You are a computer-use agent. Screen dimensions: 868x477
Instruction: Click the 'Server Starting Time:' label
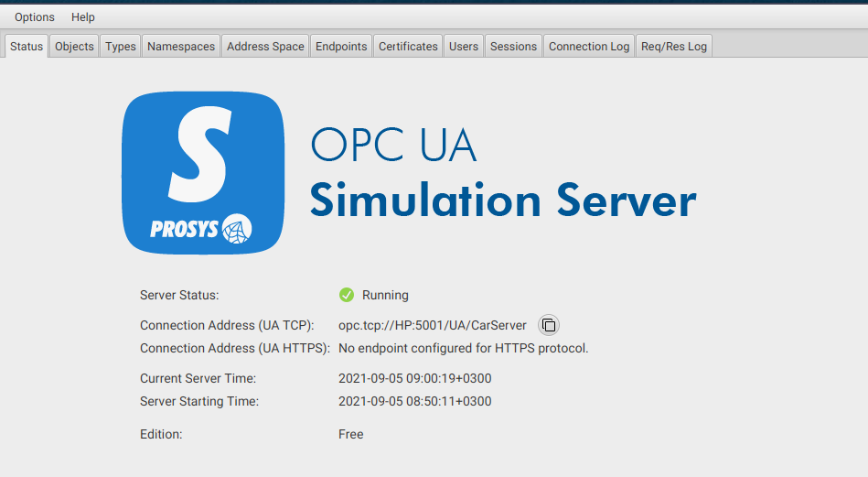pyautogui.click(x=199, y=402)
